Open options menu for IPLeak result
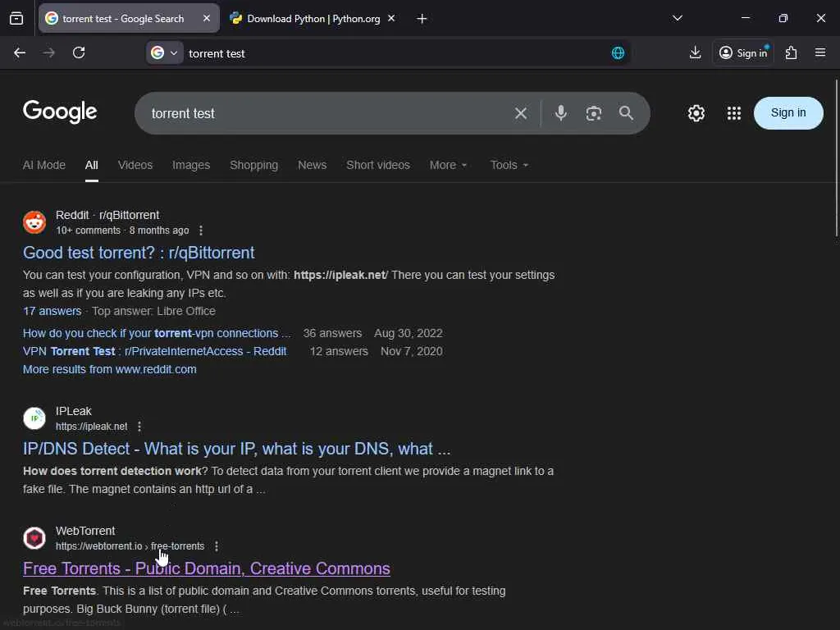840x630 pixels. (x=139, y=427)
